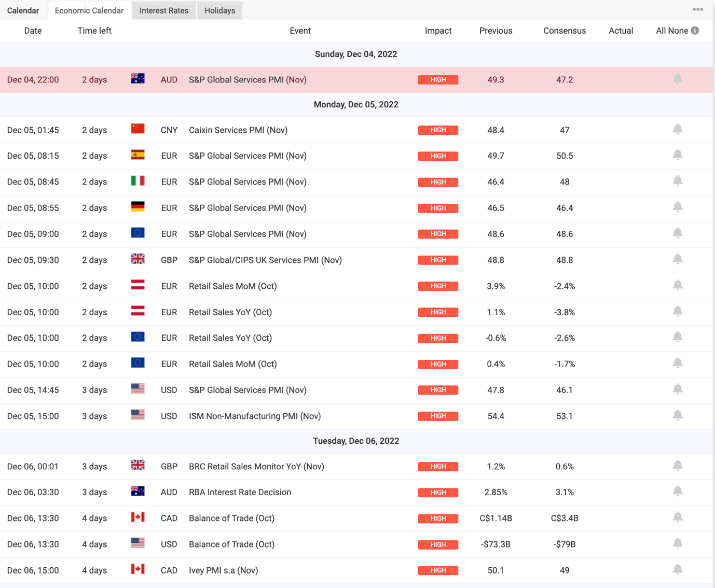Click the previous value -$73.3B
715x588 pixels.
(496, 544)
